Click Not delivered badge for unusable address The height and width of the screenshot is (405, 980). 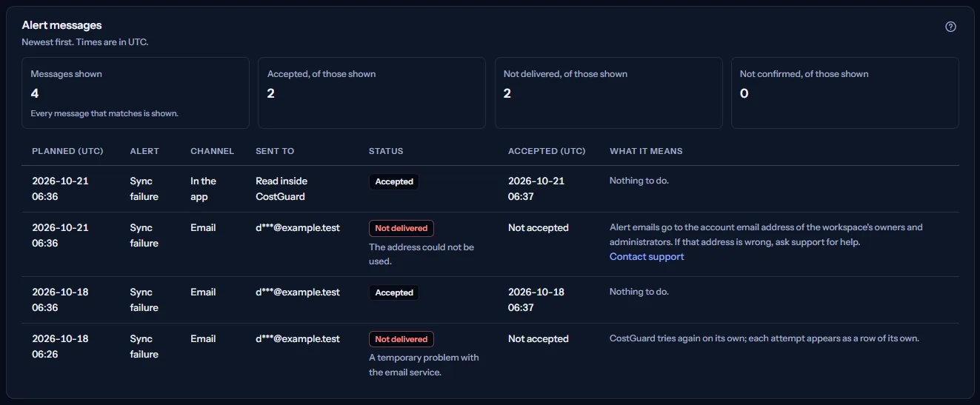(x=401, y=228)
